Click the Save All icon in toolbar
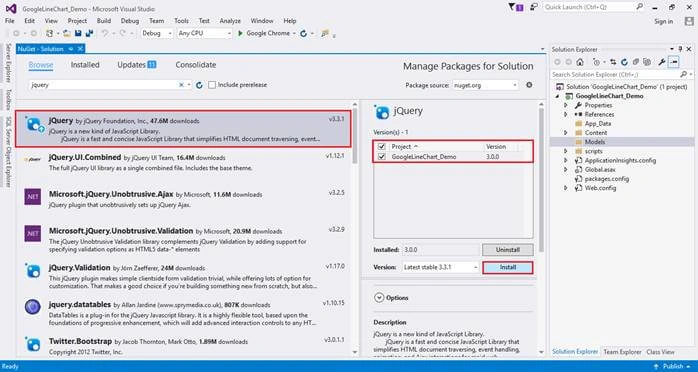This screenshot has width=698, height=372. click(89, 33)
